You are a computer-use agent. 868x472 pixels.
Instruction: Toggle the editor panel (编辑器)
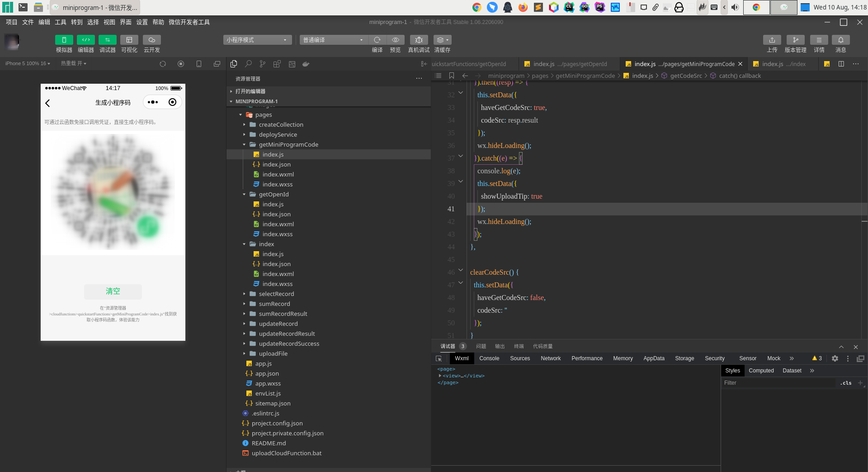pos(85,40)
